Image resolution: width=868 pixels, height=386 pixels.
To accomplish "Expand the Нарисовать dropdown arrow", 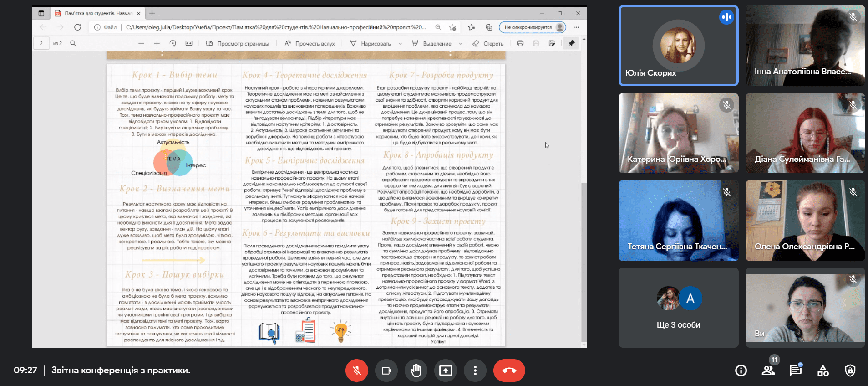I will [400, 44].
